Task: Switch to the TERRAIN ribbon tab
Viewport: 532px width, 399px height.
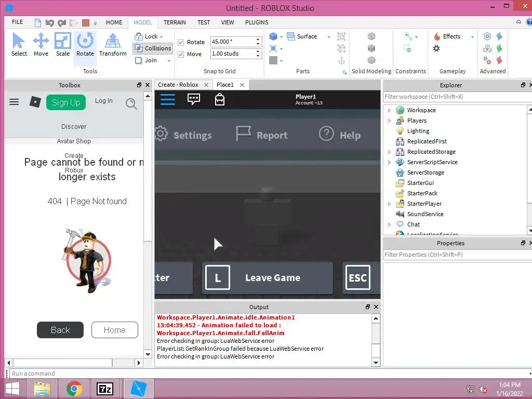Action: pyautogui.click(x=175, y=22)
